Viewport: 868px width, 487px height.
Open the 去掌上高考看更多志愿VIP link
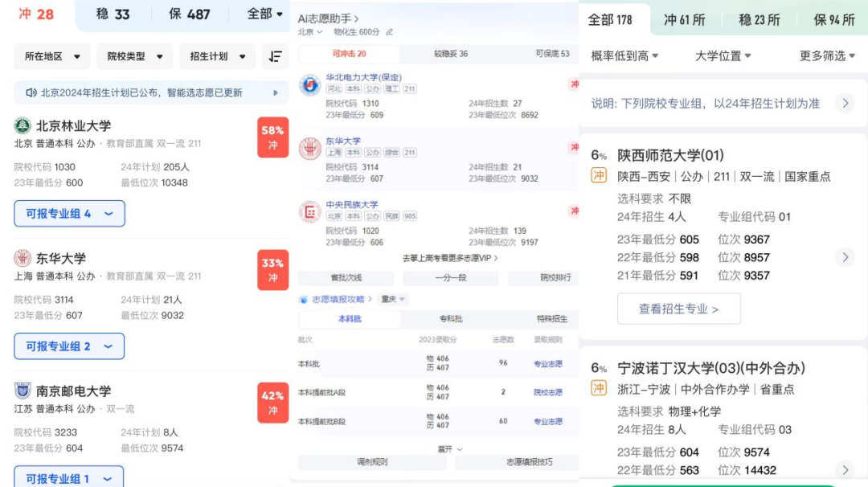[450, 258]
